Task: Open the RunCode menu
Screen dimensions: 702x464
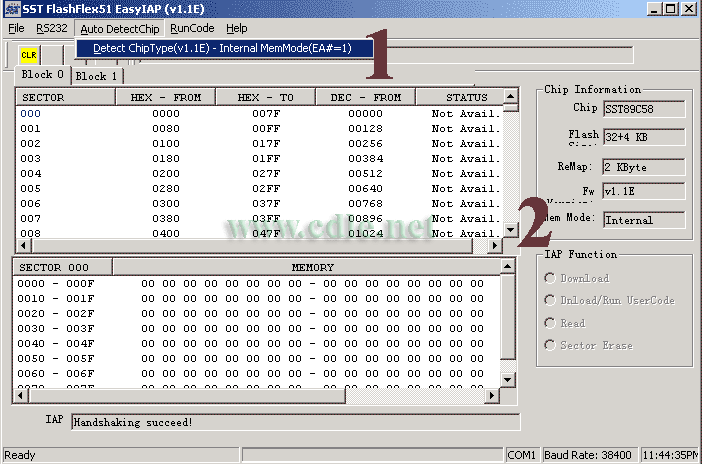Action: pos(192,28)
